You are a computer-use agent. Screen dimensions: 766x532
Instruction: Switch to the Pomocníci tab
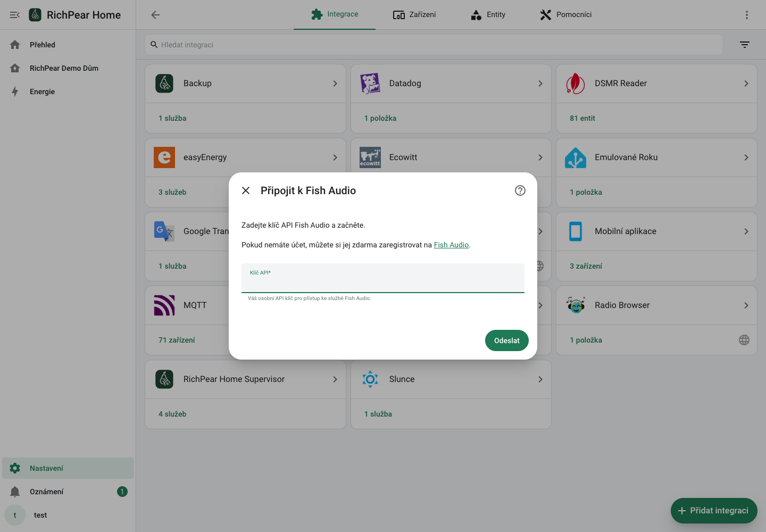click(566, 14)
